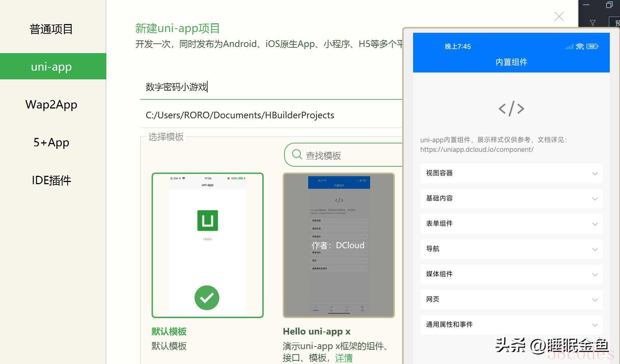Minimize the background window
620x364 pixels.
click(586, 5)
